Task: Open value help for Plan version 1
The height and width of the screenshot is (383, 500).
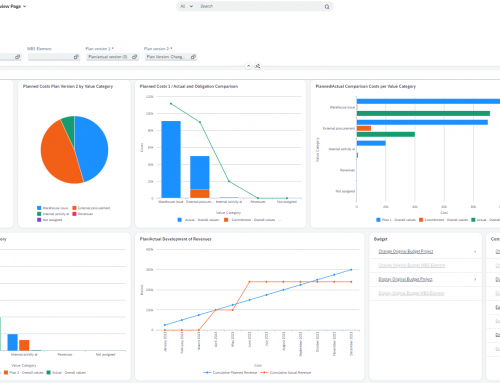Action: coord(134,57)
